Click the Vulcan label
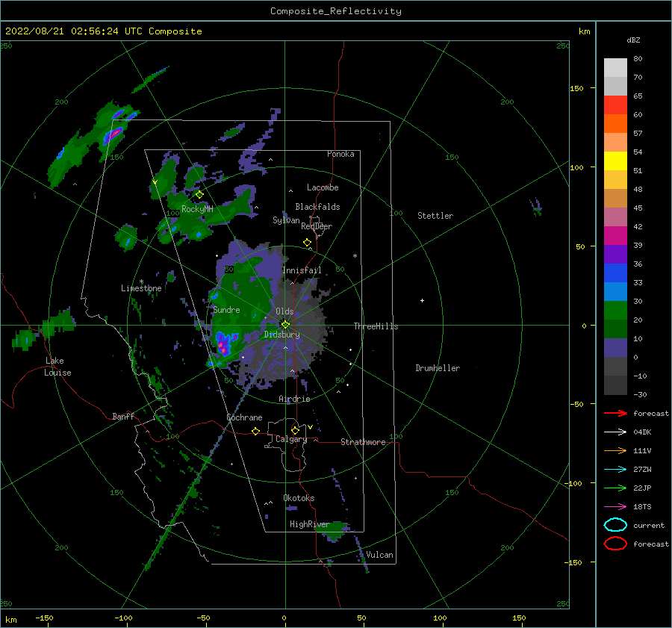Screen dimensions: 672x628 click(379, 555)
